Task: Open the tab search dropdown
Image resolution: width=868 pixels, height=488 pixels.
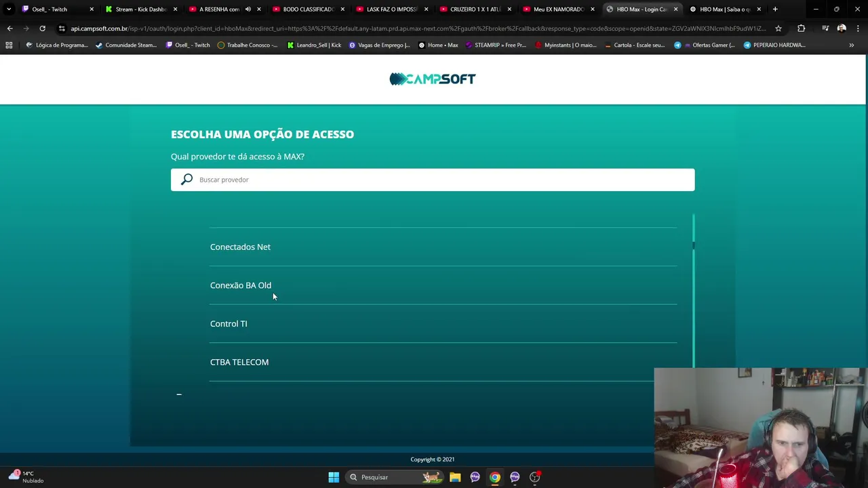Action: coord(8,9)
